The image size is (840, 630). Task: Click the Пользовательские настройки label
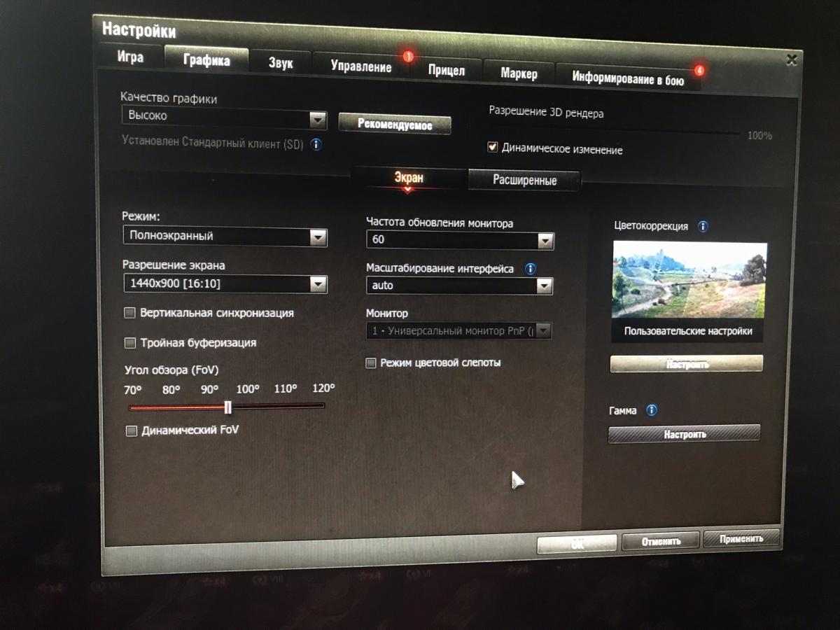coord(688,331)
